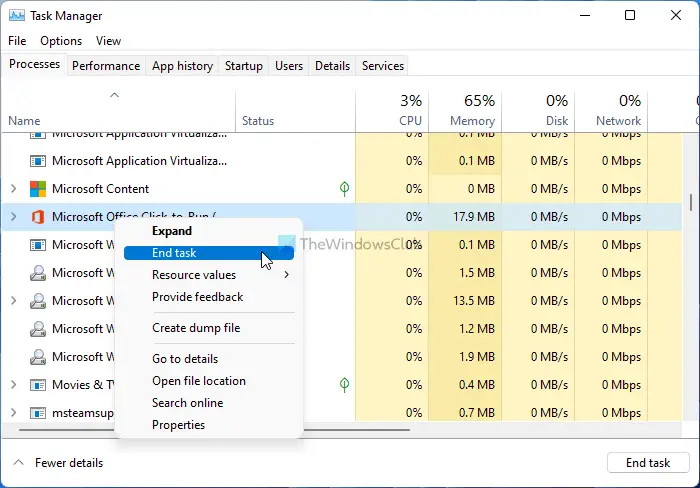
Task: Open the View menu
Action: tap(108, 41)
